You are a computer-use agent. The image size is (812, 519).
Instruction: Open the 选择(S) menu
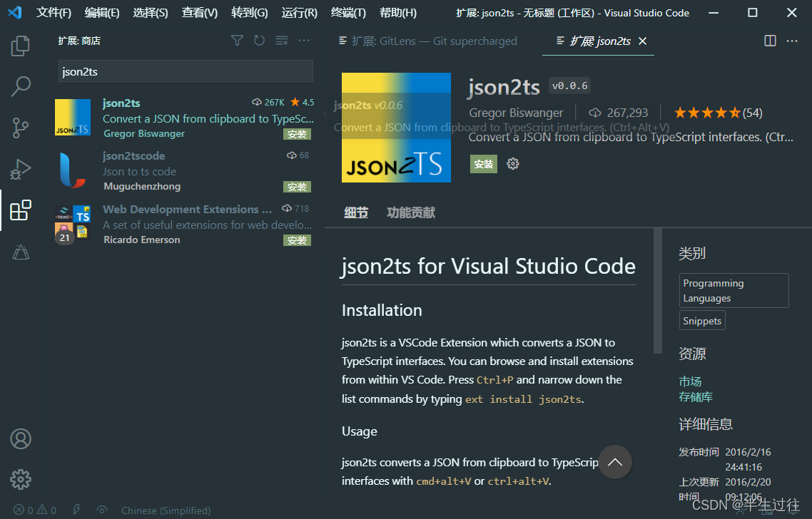(151, 12)
